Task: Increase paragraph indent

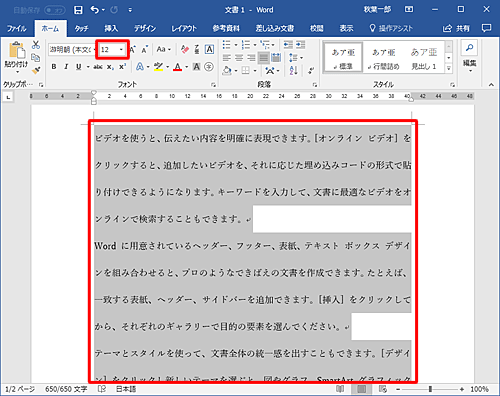Action: [x=300, y=45]
